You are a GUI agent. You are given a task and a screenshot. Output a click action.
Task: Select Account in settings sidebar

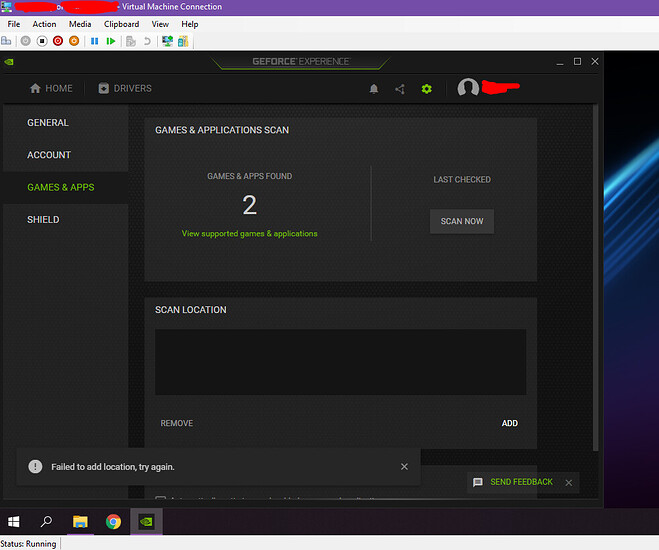point(49,155)
